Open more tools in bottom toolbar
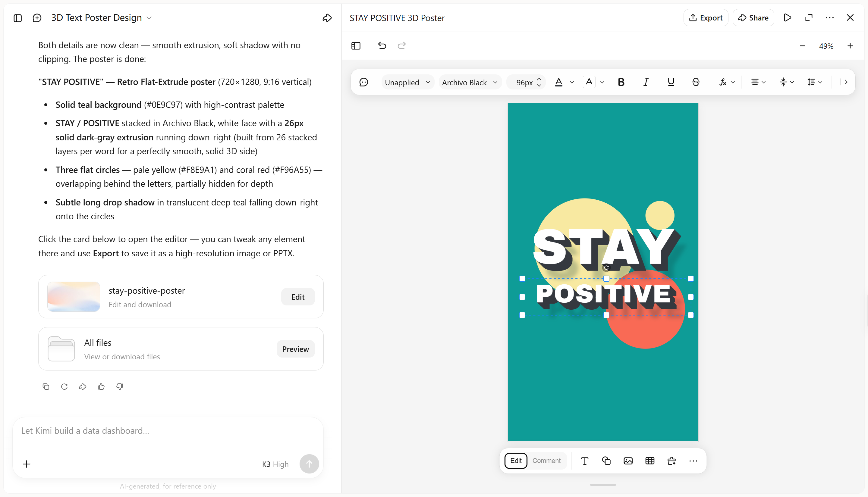868x497 pixels. 693,461
